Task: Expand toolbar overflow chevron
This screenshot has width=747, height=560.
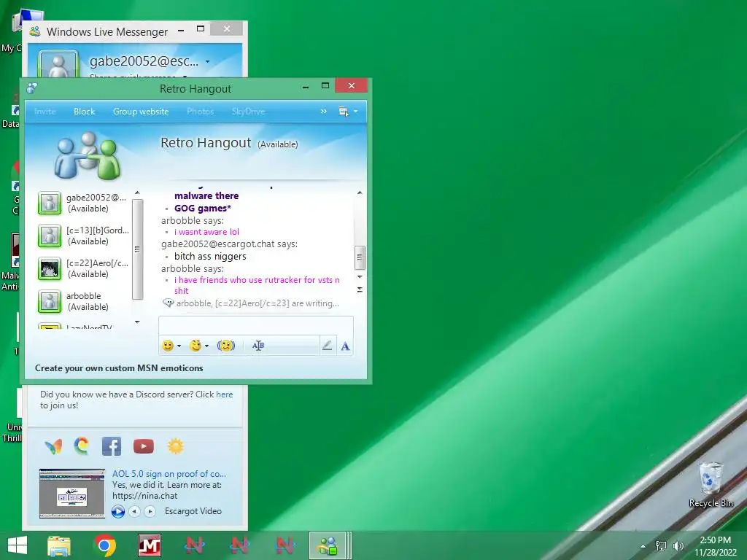Action: coord(323,112)
